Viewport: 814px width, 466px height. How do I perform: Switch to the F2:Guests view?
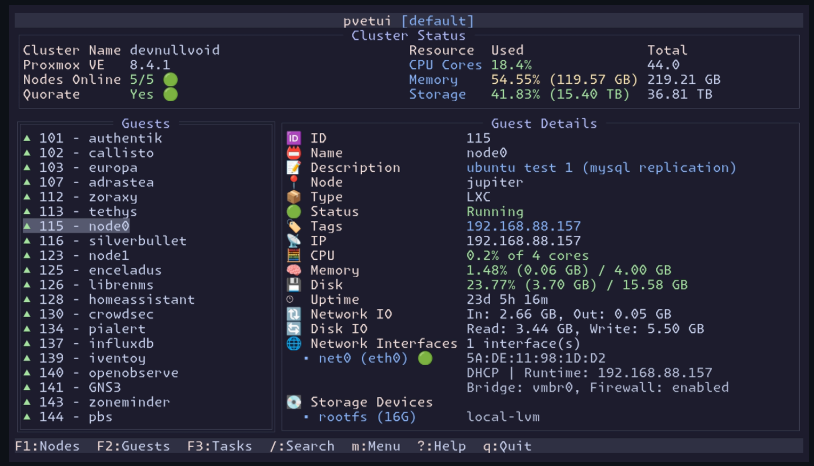(x=133, y=446)
